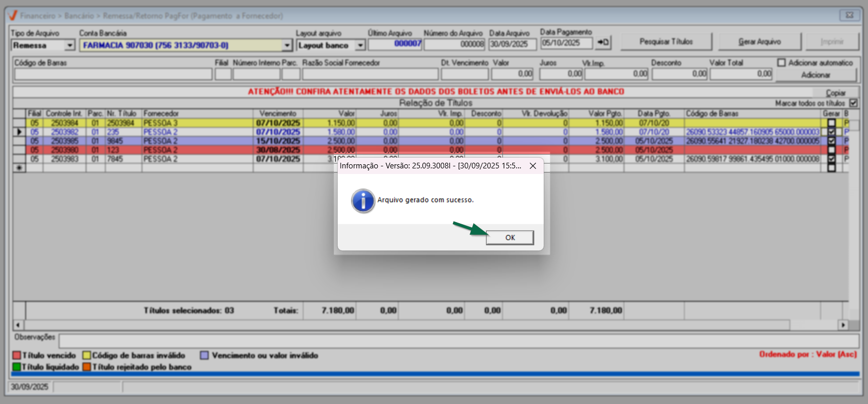
Task: Click the app logo in title bar
Action: point(13,16)
